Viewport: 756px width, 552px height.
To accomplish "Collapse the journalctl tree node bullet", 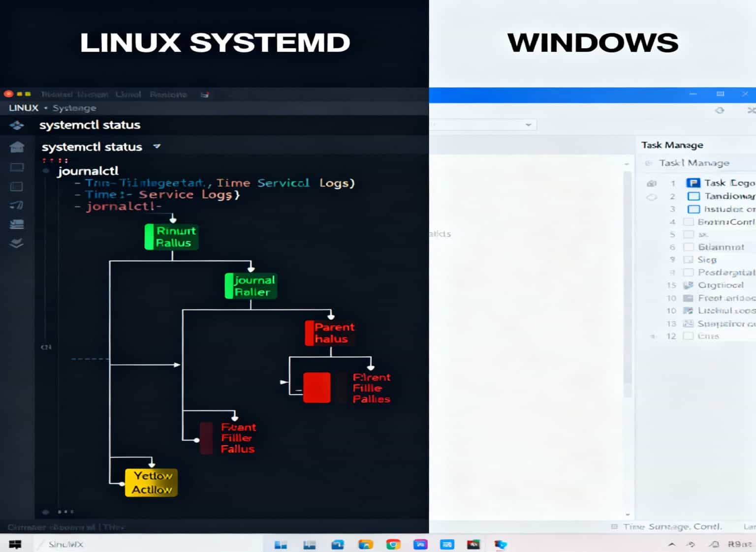I will click(x=46, y=171).
